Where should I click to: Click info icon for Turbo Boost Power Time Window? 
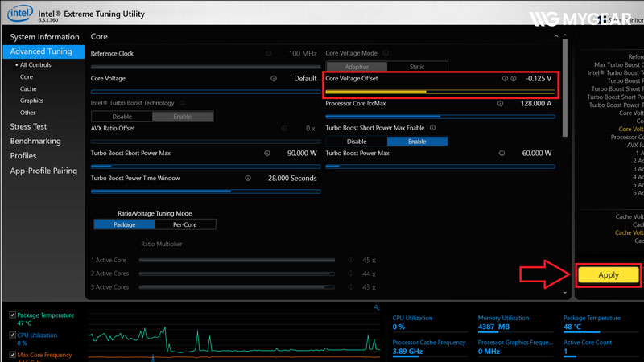248,178
